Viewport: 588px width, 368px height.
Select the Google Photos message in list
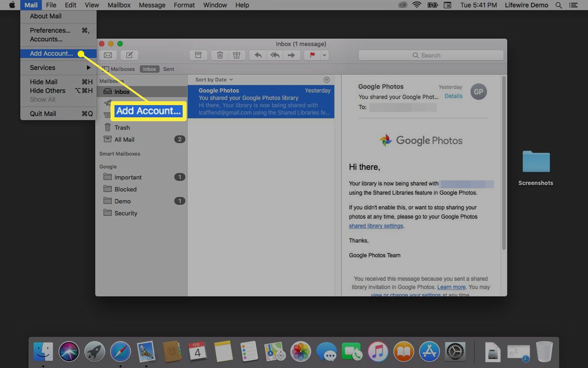coord(261,102)
